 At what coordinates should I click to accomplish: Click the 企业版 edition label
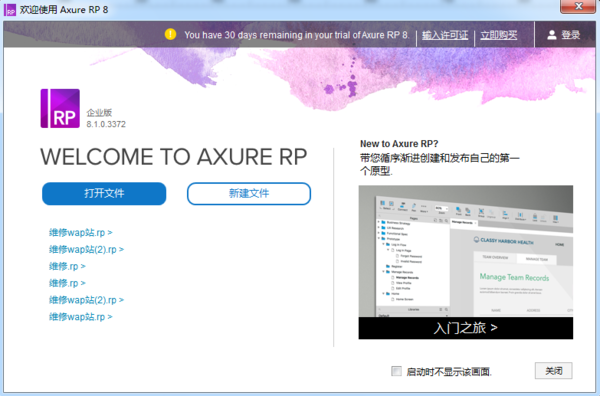(99, 112)
